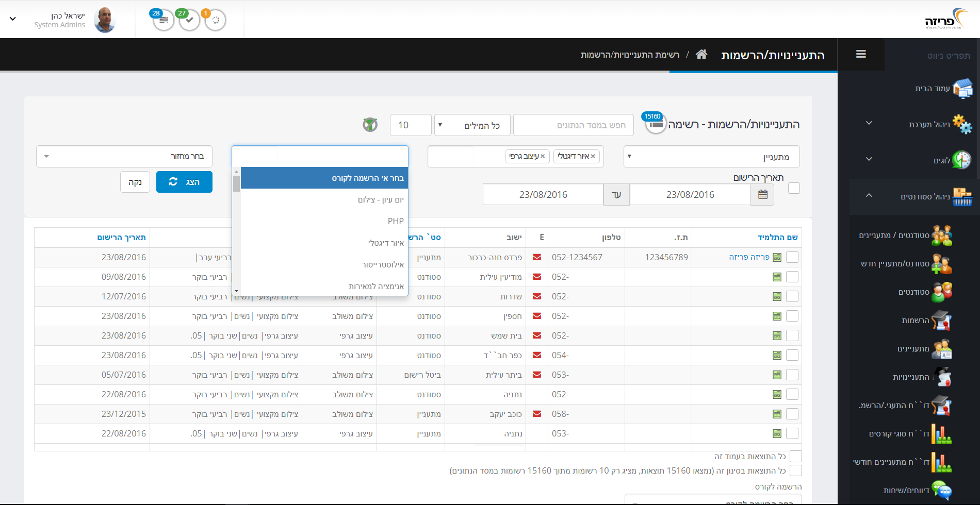Click the home icon in breadcrumb
Screen dimensions: 980x505
701,54
